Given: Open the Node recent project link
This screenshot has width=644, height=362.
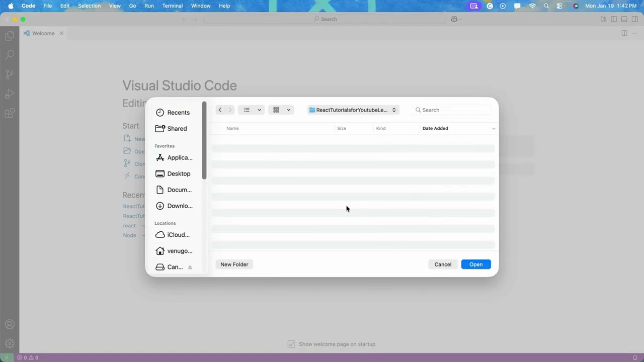Looking at the screenshot, I should [129, 235].
